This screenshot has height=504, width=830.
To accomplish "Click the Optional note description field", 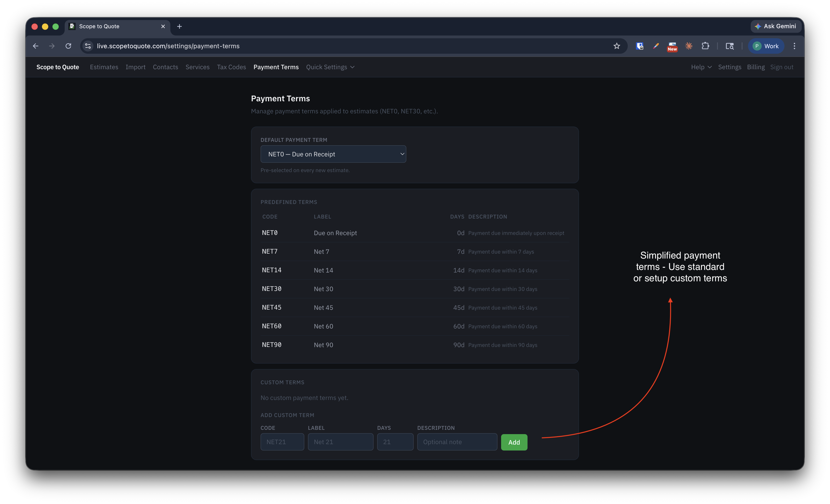I will click(457, 442).
